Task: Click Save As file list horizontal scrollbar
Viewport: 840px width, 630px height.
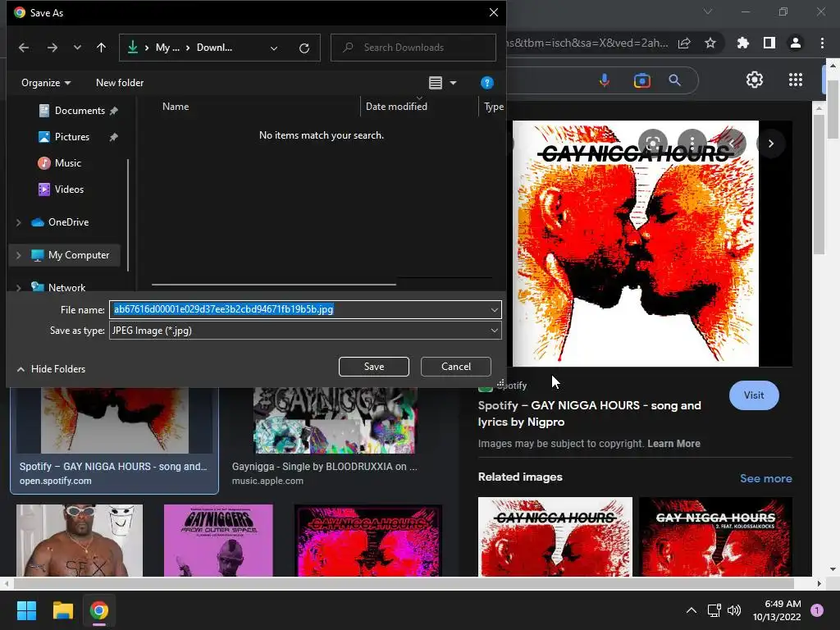Action: pyautogui.click(x=274, y=285)
